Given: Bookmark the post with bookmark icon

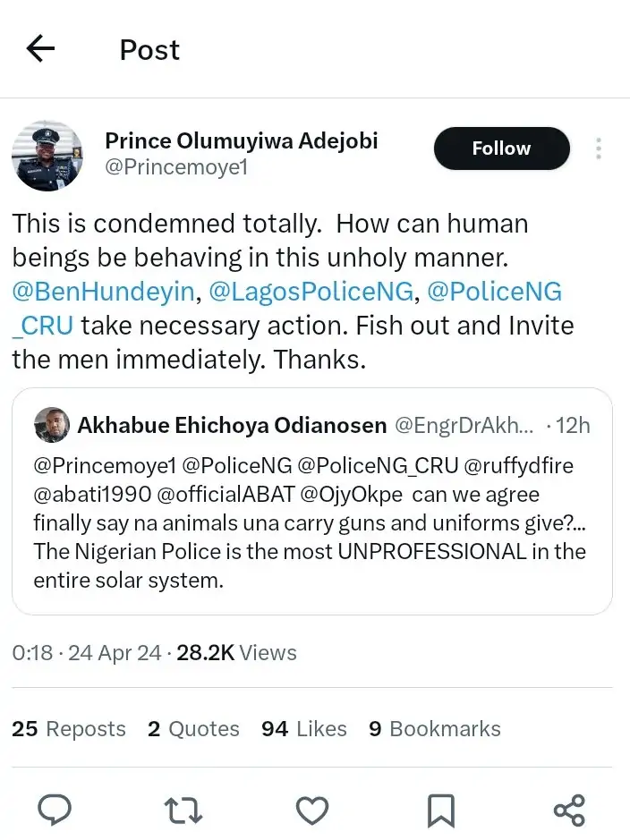Looking at the screenshot, I should pos(440,810).
